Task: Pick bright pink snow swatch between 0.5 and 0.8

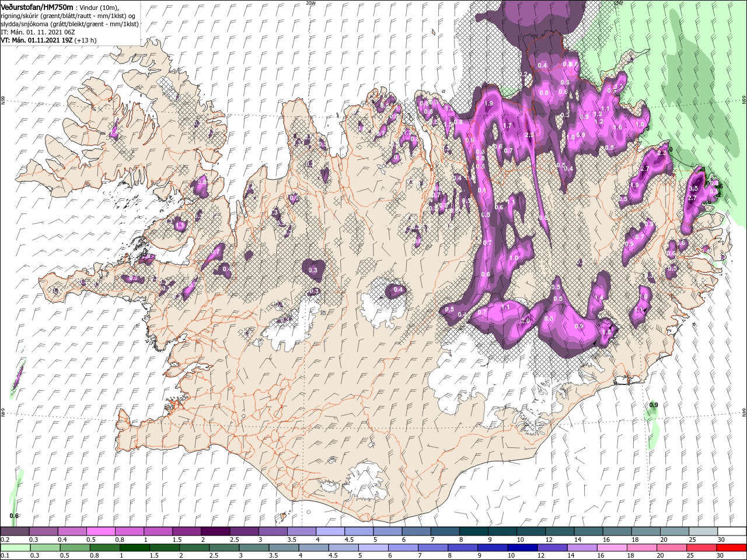Action: 100,531
